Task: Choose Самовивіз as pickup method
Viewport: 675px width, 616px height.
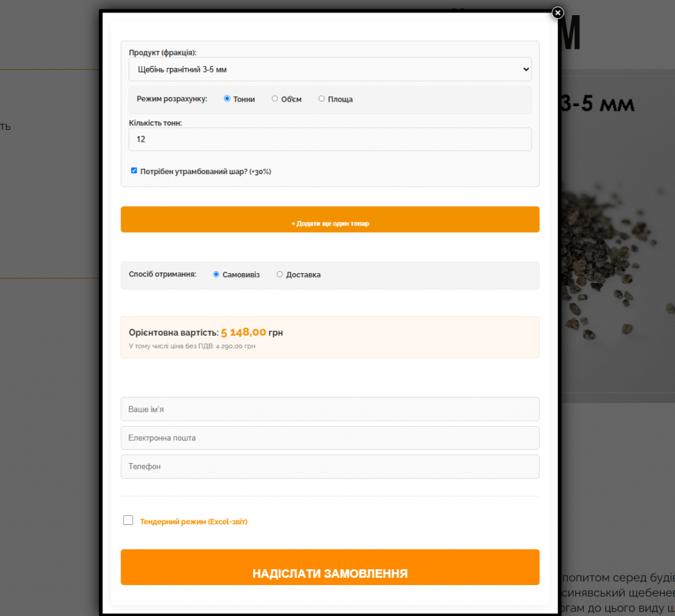Action: point(216,274)
